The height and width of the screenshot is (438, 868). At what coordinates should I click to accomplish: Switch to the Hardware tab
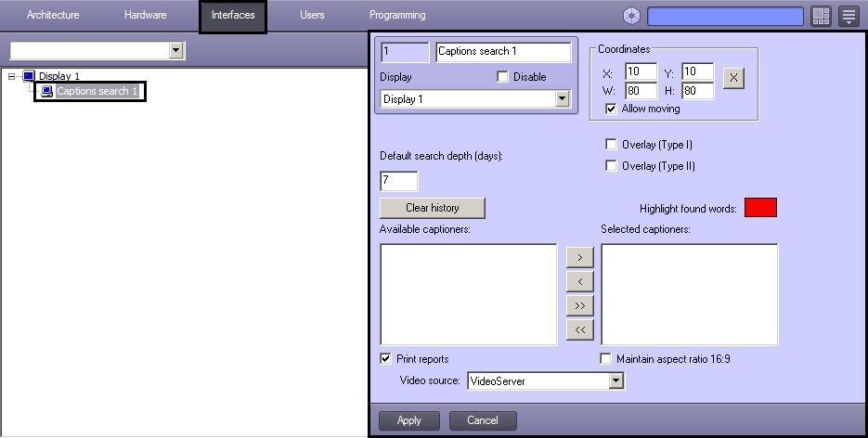pyautogui.click(x=146, y=15)
